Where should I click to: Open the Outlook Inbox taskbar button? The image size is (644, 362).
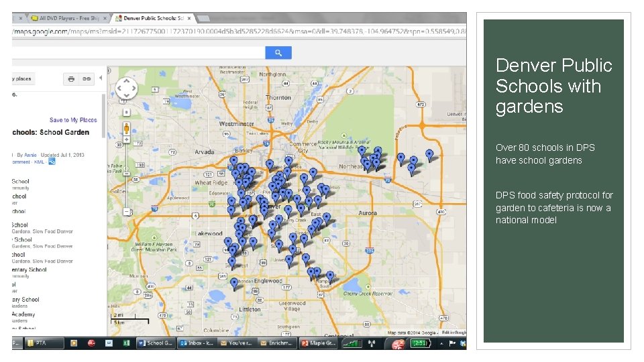click(197, 343)
